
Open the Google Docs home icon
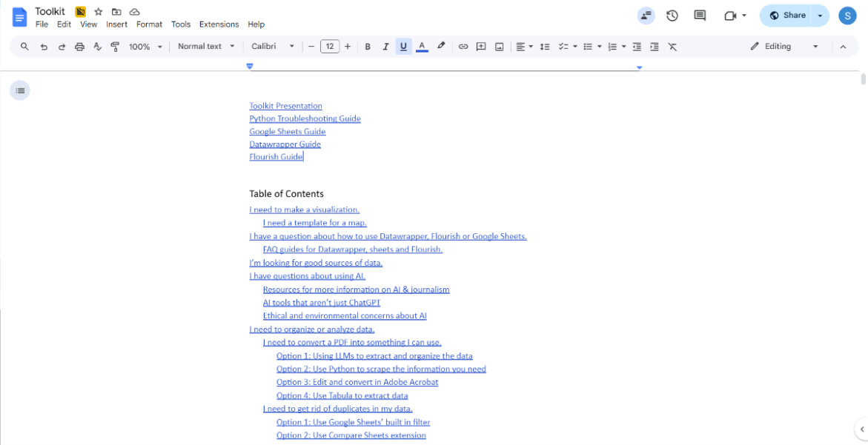pos(19,18)
